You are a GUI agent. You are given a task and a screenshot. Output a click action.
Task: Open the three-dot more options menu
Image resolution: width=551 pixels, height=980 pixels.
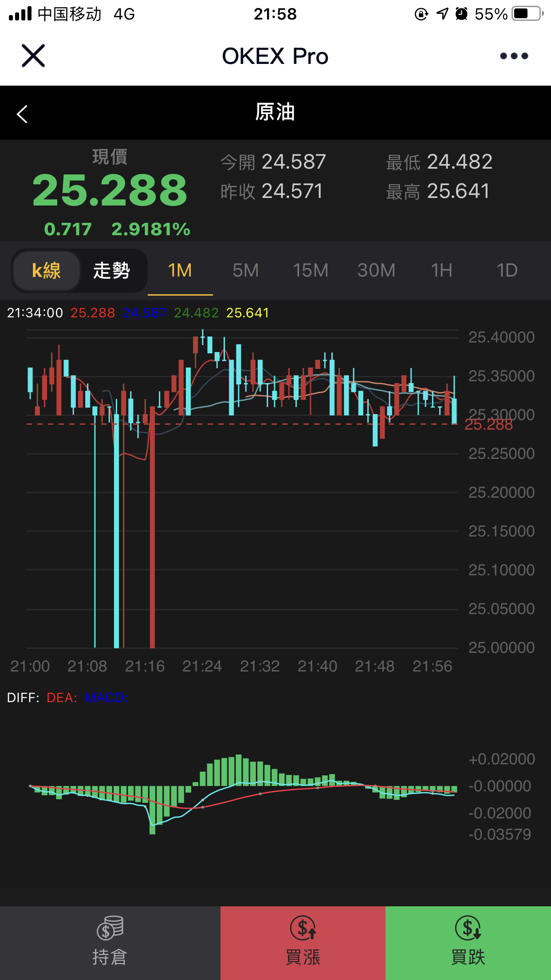coord(514,56)
